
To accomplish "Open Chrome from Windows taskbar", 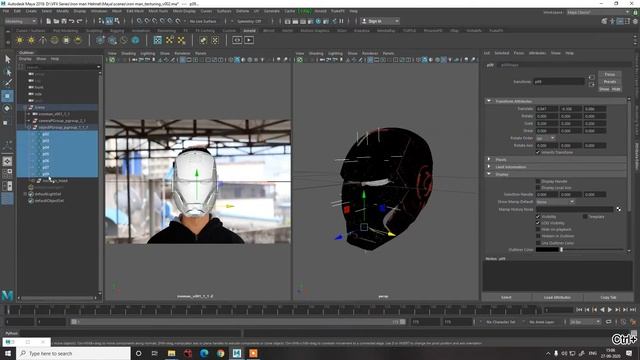I will (221, 353).
